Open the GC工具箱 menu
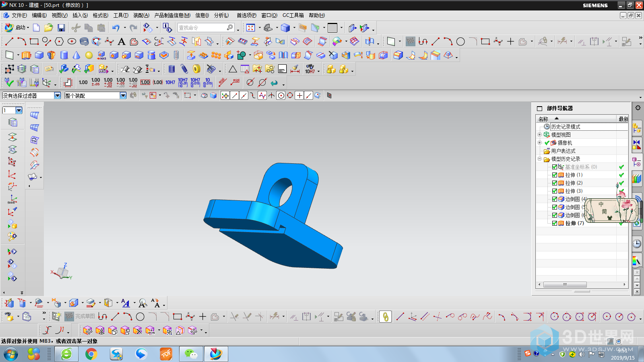This screenshot has height=362, width=644. pos(293,15)
